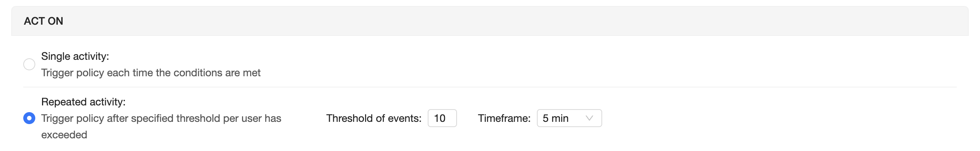980x151 pixels.
Task: Click the "Single activity:" label text
Action: (75, 56)
